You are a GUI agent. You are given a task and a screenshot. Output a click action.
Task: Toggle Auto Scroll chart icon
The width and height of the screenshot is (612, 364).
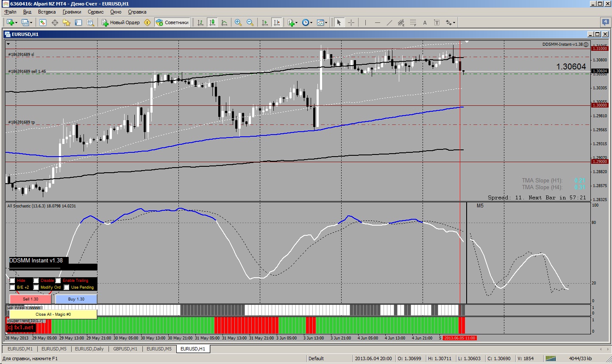(x=265, y=22)
